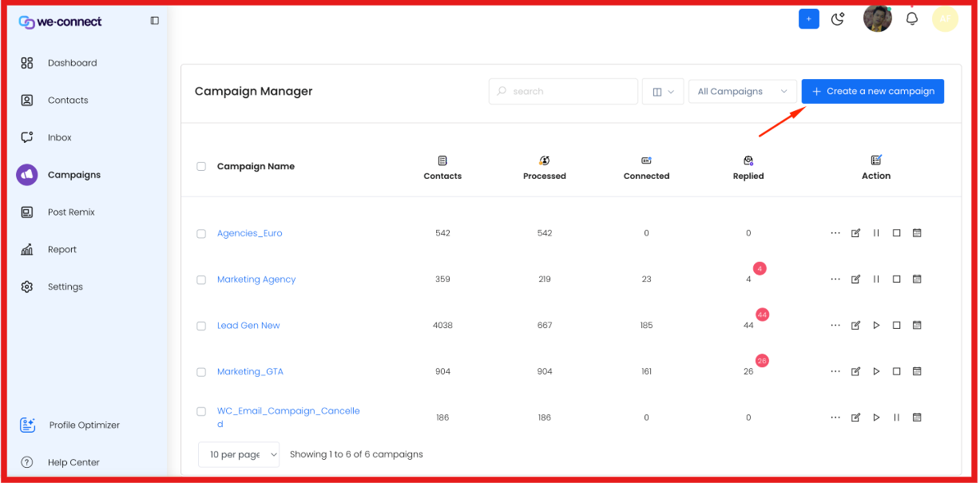The width and height of the screenshot is (980, 483).
Task: Go to Settings from the sidebar
Action: point(65,287)
